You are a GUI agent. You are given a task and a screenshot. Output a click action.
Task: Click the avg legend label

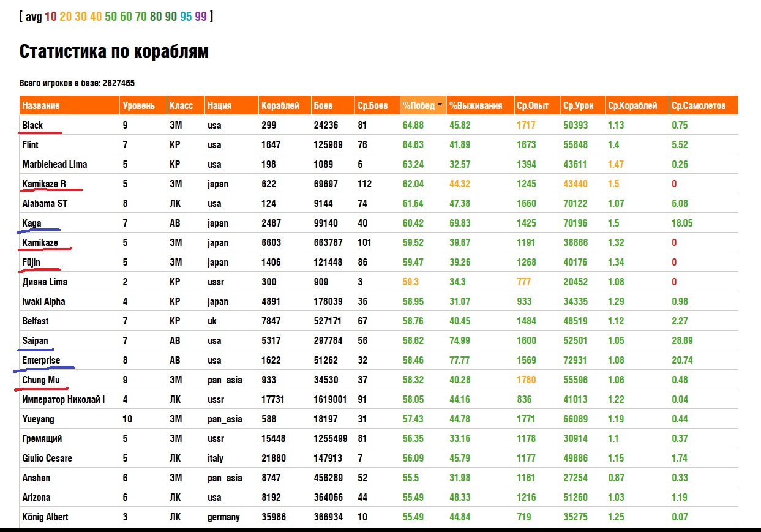34,17
